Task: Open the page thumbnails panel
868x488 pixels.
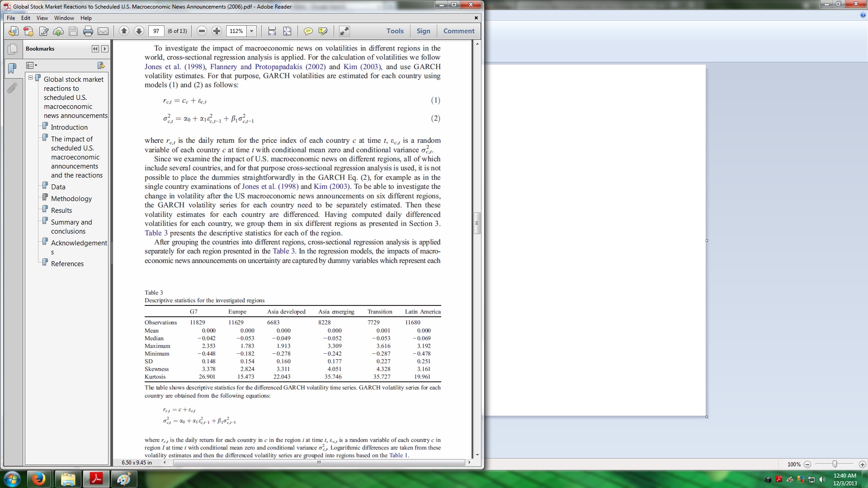Action: 12,49
